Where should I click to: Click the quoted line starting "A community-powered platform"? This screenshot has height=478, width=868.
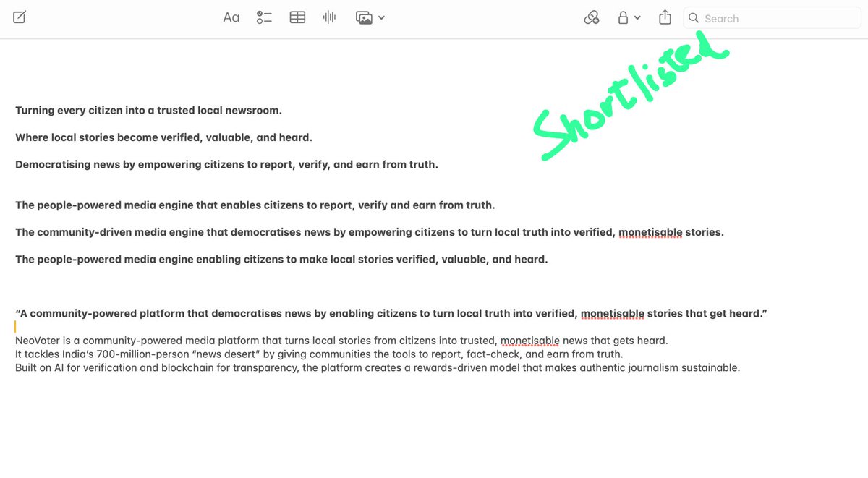(x=391, y=313)
